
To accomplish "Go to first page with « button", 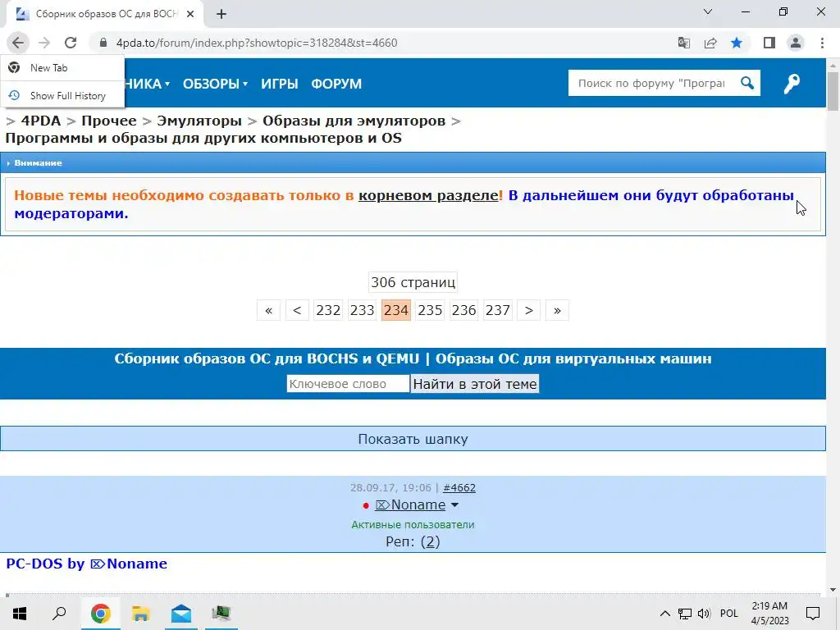I will pyautogui.click(x=269, y=310).
